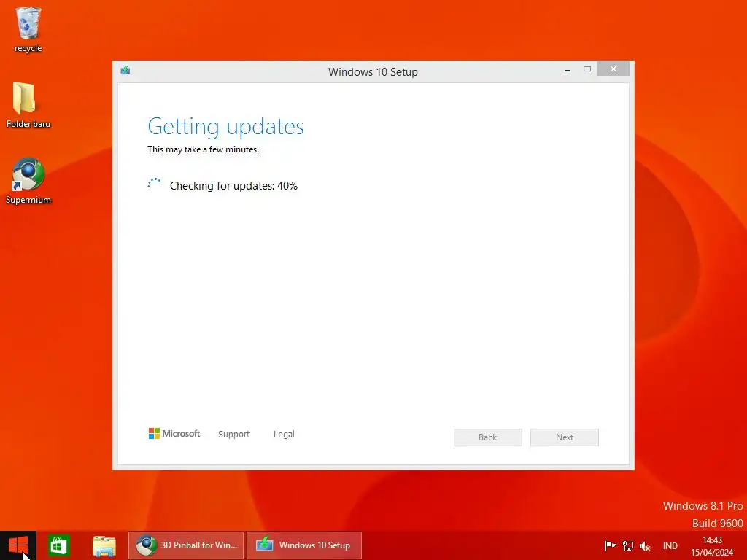747x560 pixels.
Task: Open the Windows Start button
Action: (x=18, y=545)
